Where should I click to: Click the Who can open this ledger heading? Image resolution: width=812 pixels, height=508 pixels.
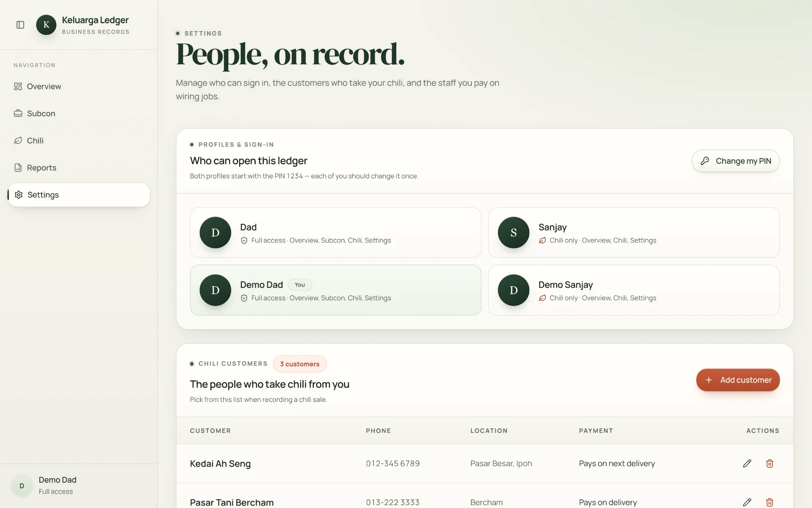pyautogui.click(x=248, y=161)
